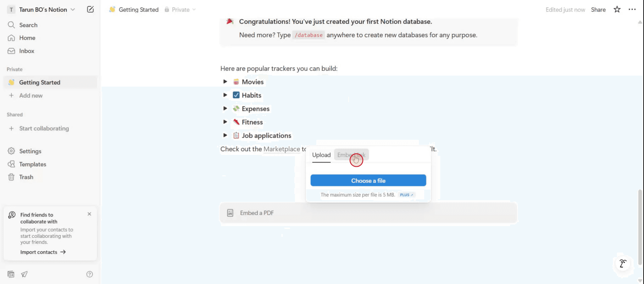Favorite the page with the star toggle
Viewport: 644px width, 284px height.
pos(616,9)
